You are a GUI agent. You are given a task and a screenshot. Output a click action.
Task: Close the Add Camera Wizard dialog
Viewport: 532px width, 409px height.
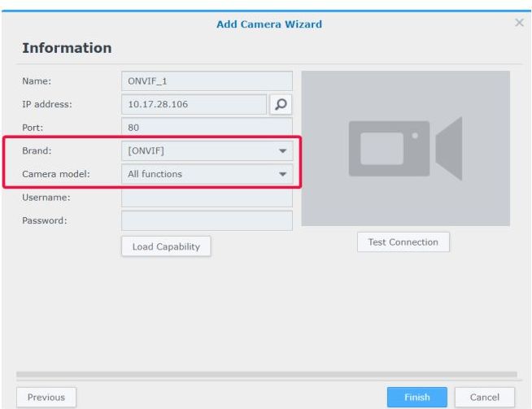(519, 24)
